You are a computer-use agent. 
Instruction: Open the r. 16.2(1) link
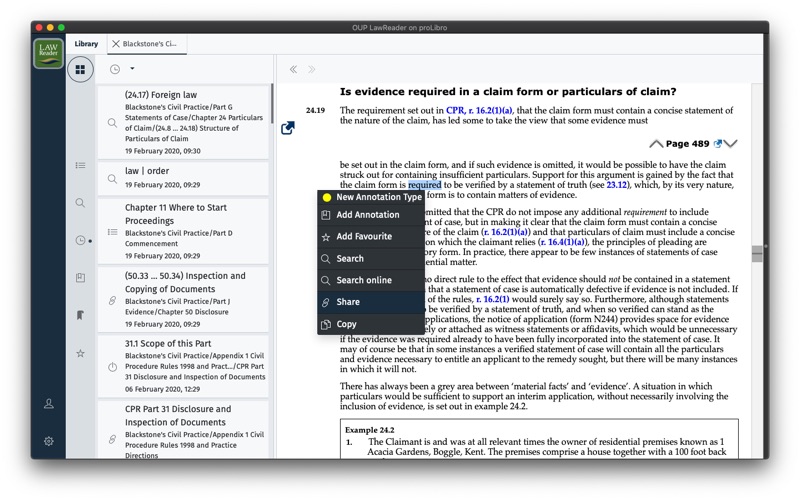click(492, 299)
